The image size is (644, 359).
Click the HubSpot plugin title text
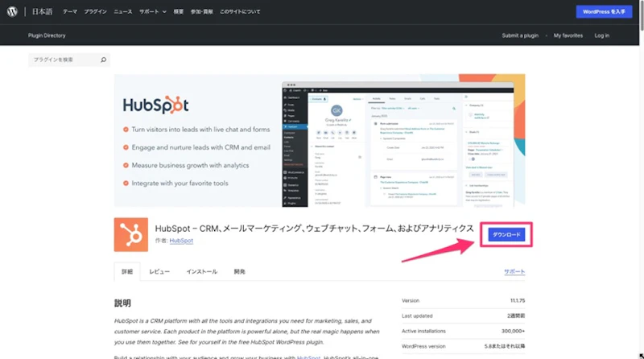click(x=314, y=229)
